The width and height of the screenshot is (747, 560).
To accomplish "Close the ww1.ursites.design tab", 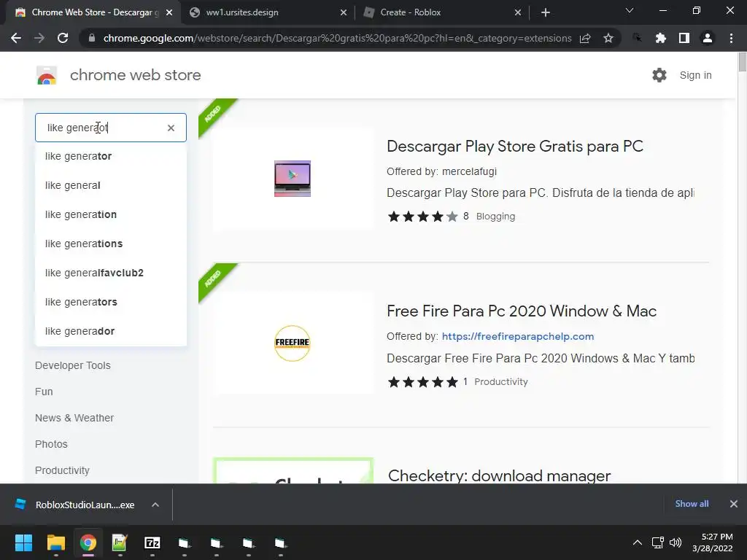I will [x=344, y=12].
